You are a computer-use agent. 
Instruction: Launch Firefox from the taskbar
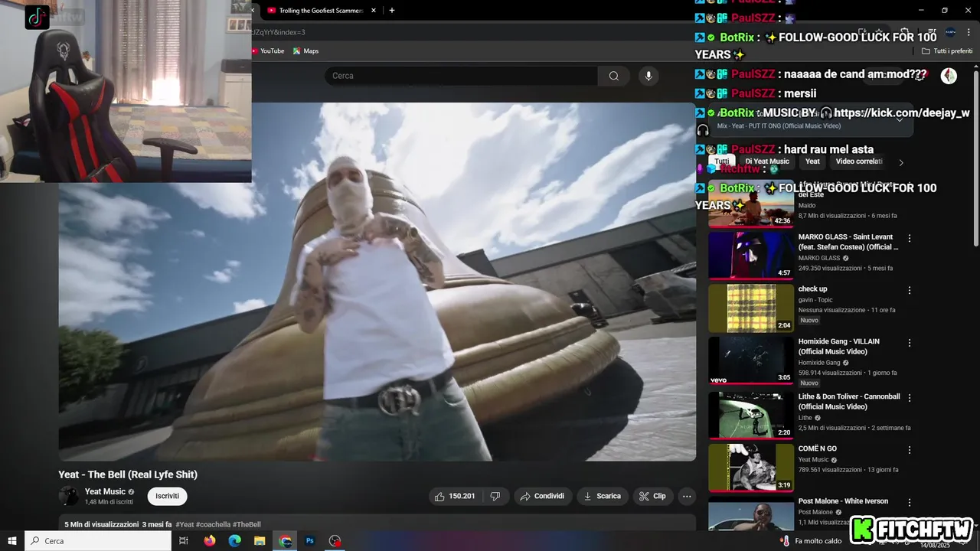pyautogui.click(x=210, y=541)
